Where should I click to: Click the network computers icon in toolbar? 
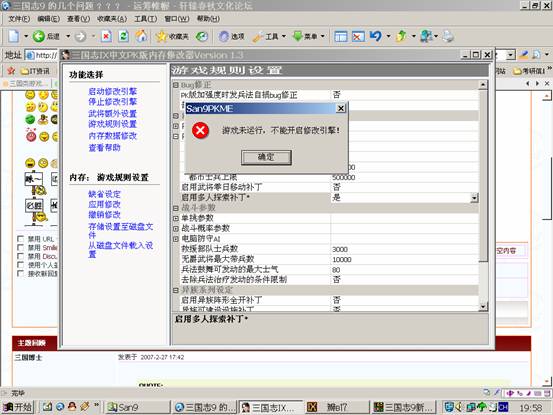426,36
